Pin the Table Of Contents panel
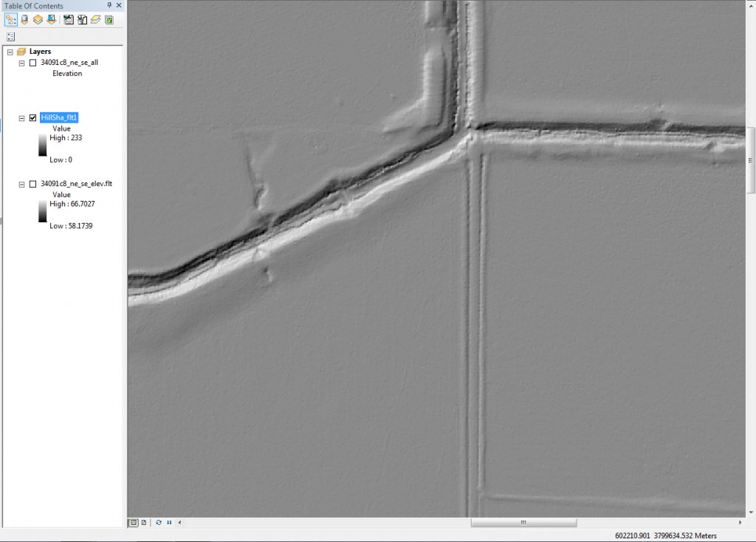 tap(109, 6)
